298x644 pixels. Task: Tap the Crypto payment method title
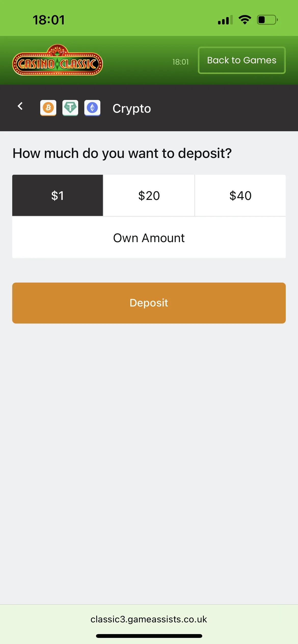pos(132,109)
